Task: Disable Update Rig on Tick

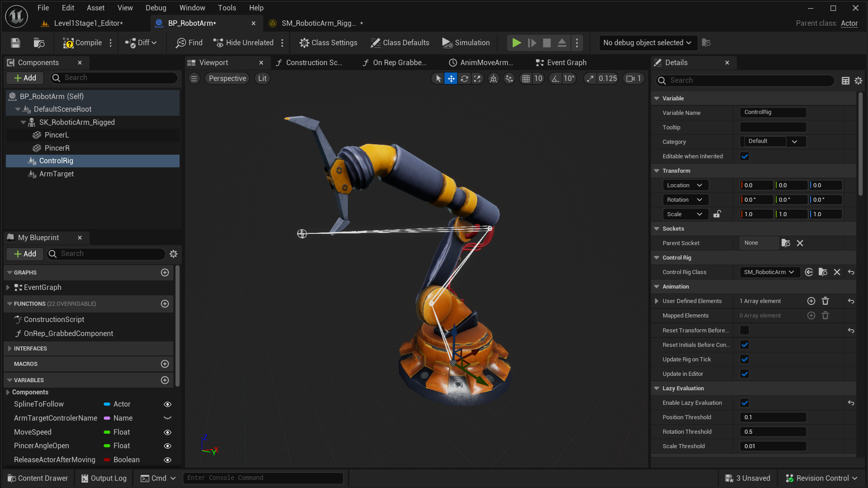Action: (x=745, y=359)
